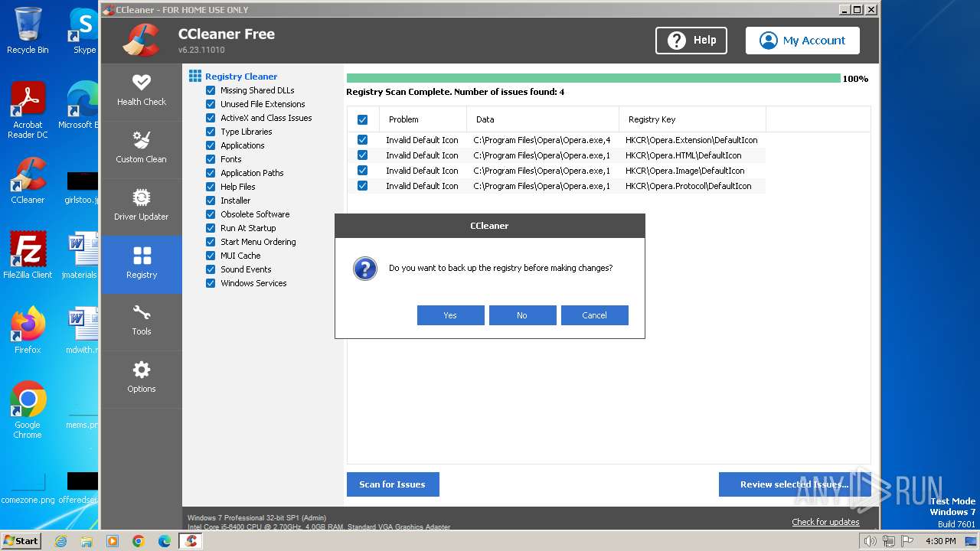
Task: Click No in the backup dialog
Action: pyautogui.click(x=522, y=315)
